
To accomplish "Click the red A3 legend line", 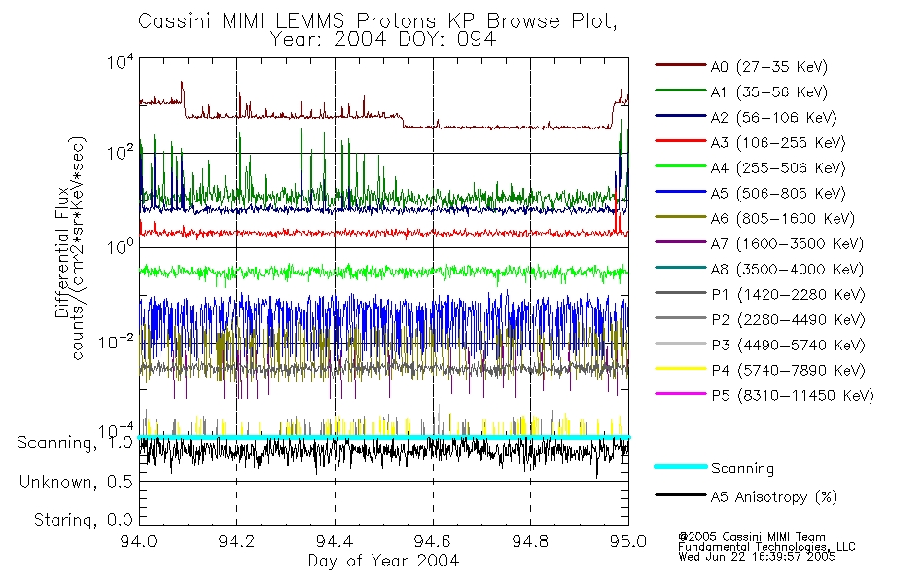I will (x=681, y=141).
